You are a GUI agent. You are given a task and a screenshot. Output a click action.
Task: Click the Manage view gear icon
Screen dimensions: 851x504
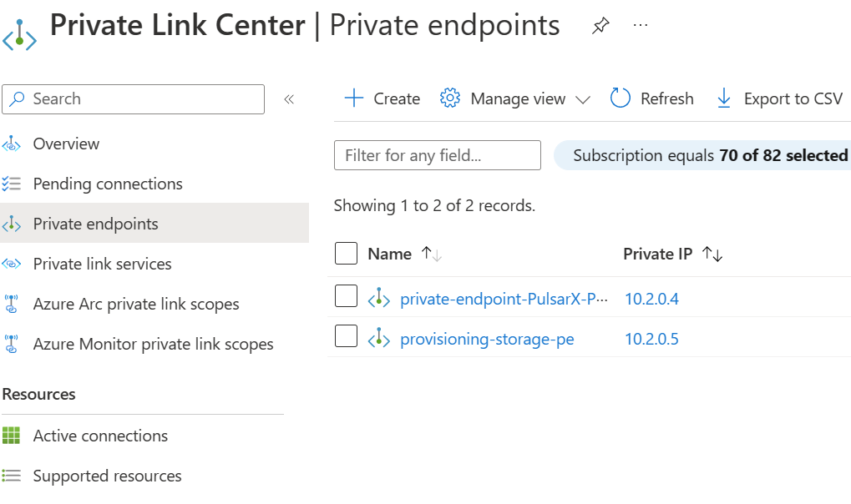(x=450, y=98)
